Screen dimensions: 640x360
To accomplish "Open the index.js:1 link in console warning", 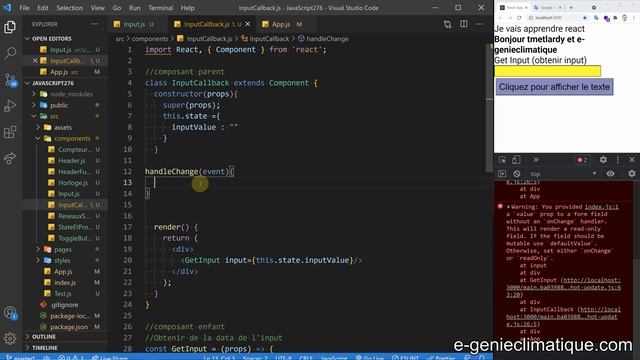I will pos(601,207).
